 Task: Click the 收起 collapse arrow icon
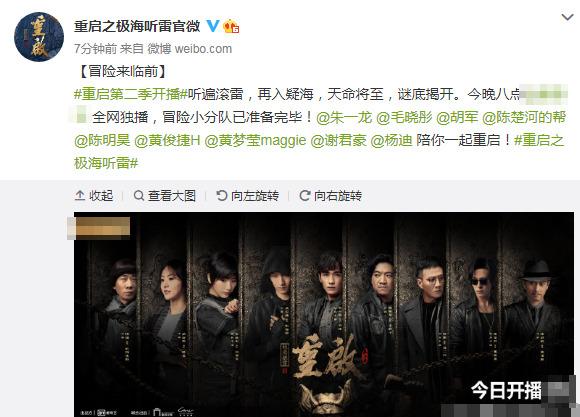[80, 195]
